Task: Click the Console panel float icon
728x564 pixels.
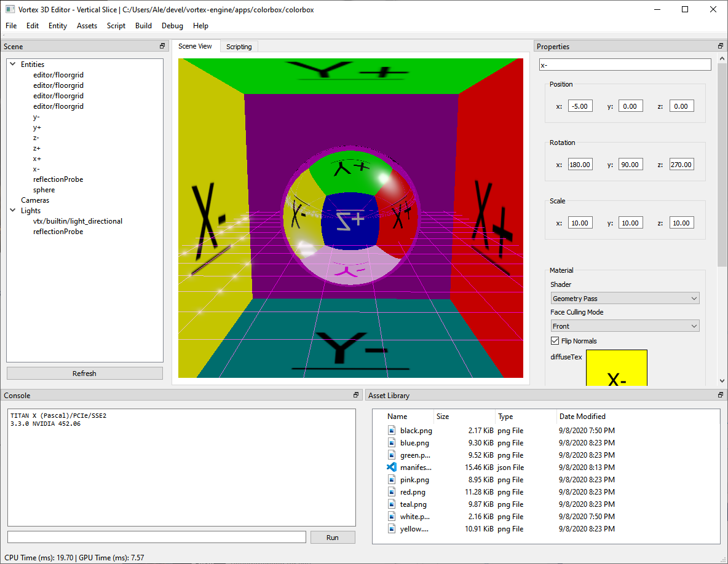Action: (x=355, y=394)
